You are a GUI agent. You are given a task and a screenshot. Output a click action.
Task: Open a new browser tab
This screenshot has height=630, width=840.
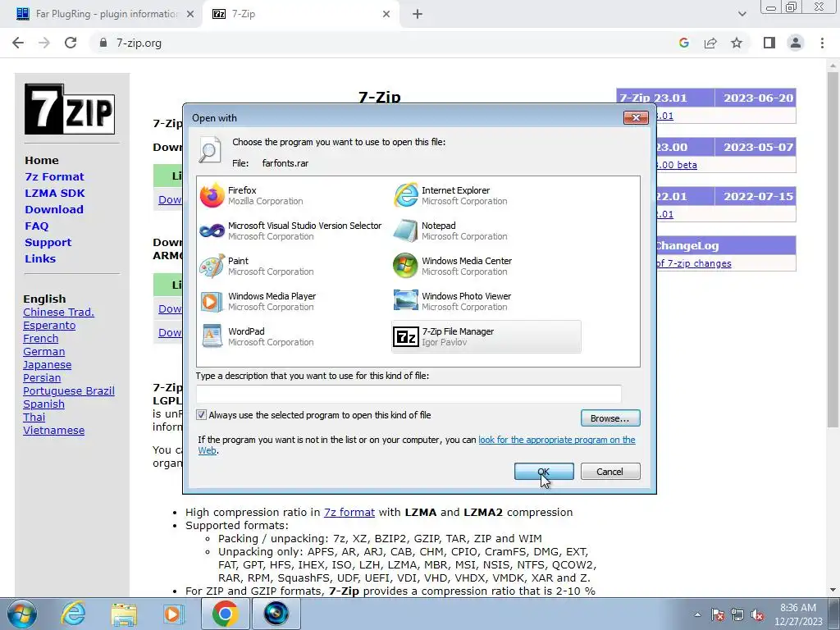(418, 14)
